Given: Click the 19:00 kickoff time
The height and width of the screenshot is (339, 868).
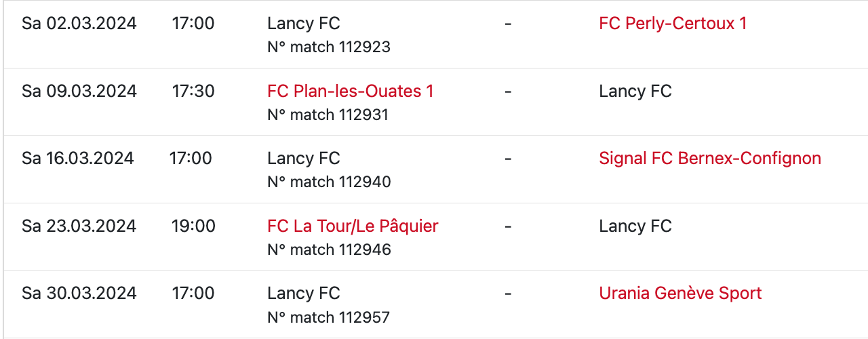Looking at the screenshot, I should pos(193,226).
